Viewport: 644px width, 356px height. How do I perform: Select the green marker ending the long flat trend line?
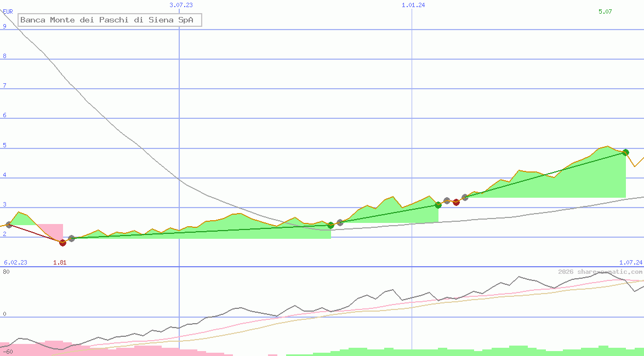(x=330, y=225)
